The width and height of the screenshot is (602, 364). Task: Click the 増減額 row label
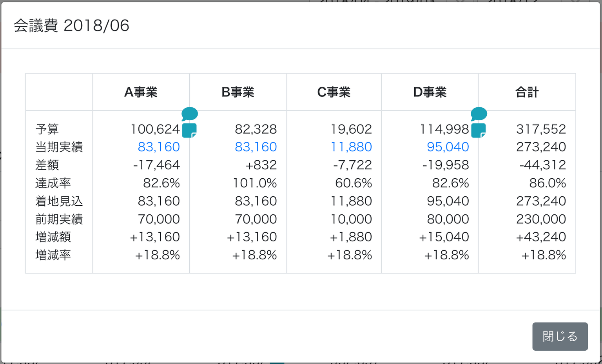coord(53,237)
